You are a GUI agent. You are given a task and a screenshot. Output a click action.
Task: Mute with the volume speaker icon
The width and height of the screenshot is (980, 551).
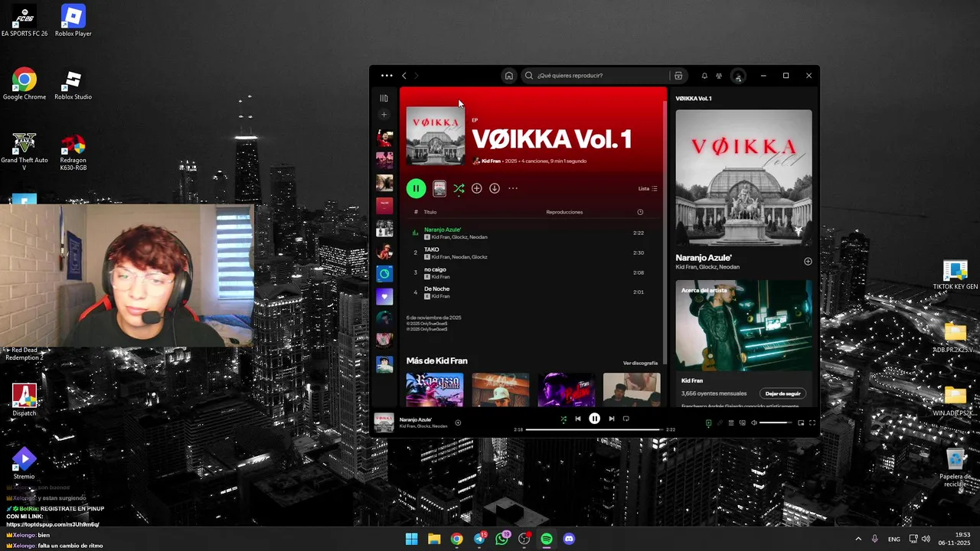(x=754, y=422)
